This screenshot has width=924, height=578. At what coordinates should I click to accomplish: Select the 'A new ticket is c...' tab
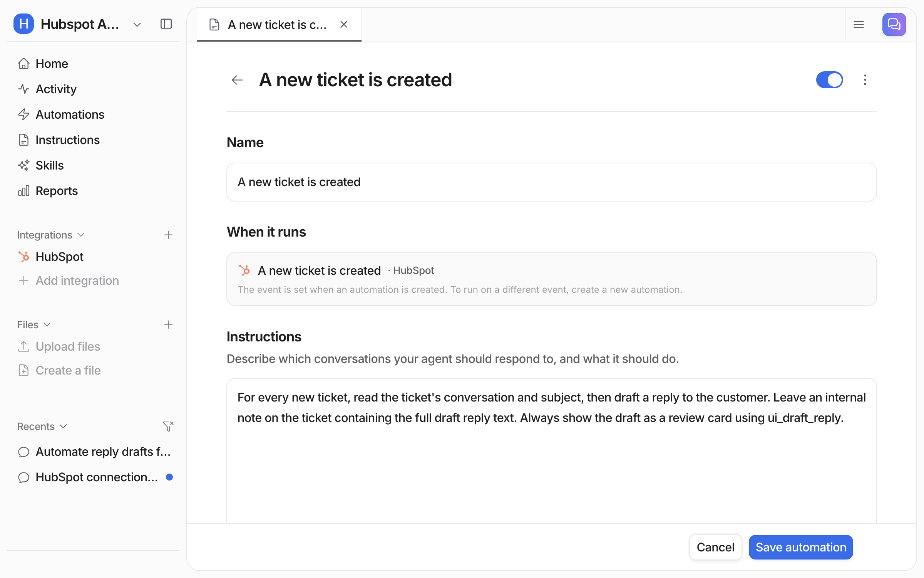(x=279, y=25)
